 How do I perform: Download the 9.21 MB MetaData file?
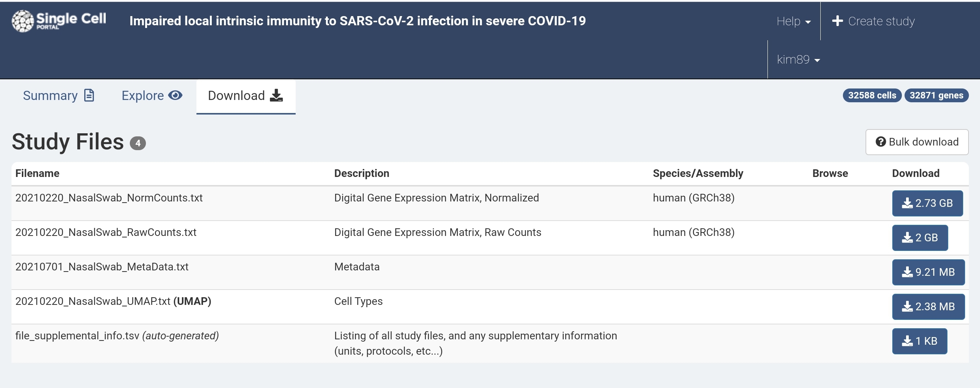pyautogui.click(x=928, y=272)
